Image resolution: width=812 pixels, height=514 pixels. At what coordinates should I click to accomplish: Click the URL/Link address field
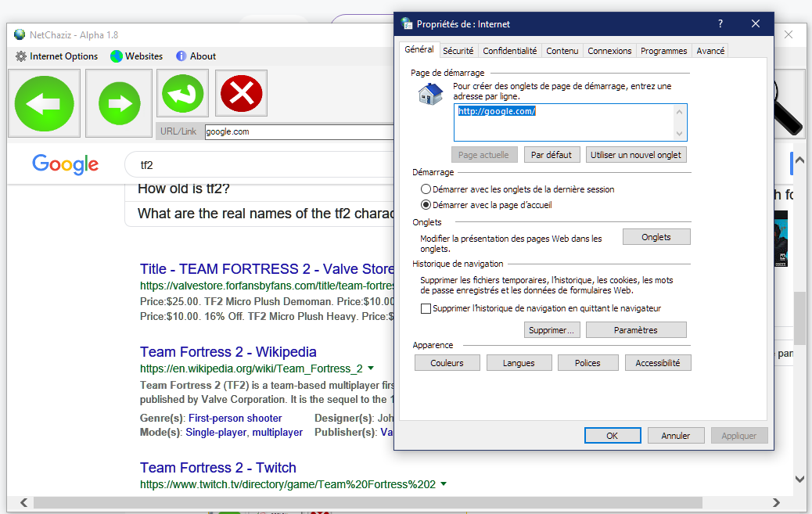pyautogui.click(x=299, y=131)
